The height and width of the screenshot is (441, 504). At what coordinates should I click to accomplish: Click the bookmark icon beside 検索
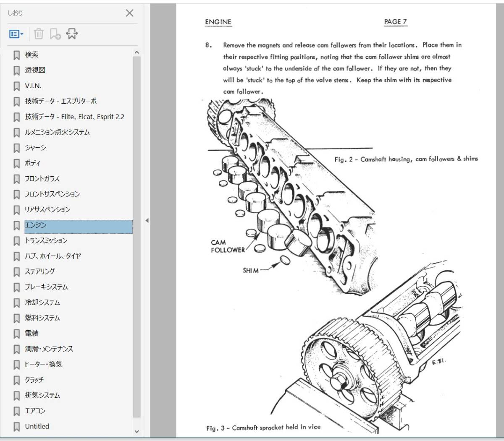point(16,55)
